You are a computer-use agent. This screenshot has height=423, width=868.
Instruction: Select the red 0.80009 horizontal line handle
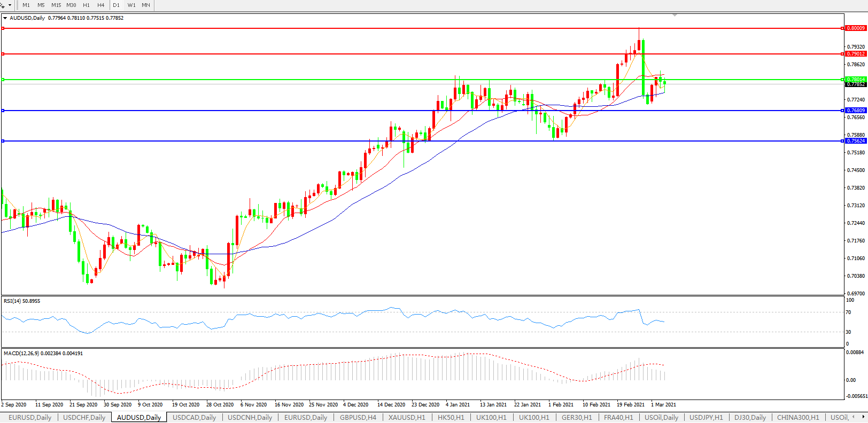coord(3,28)
